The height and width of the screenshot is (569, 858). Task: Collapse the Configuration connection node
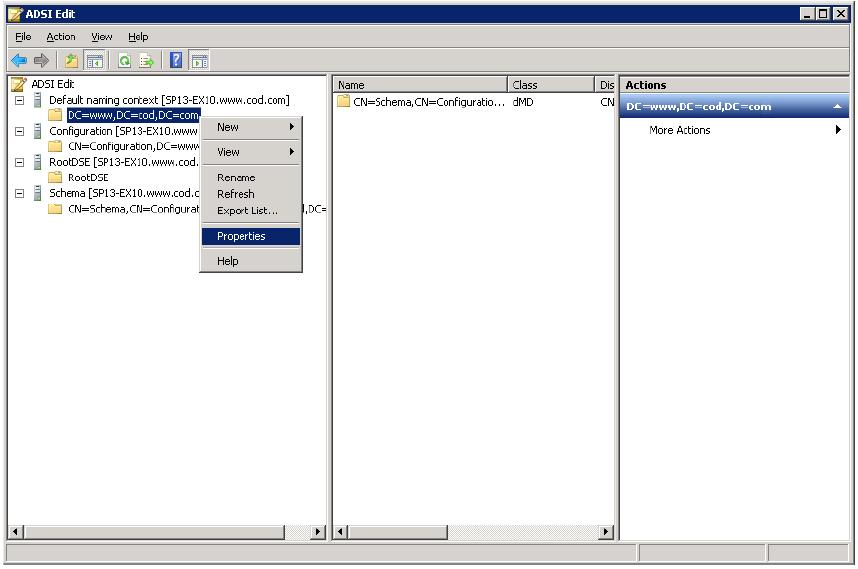20,132
